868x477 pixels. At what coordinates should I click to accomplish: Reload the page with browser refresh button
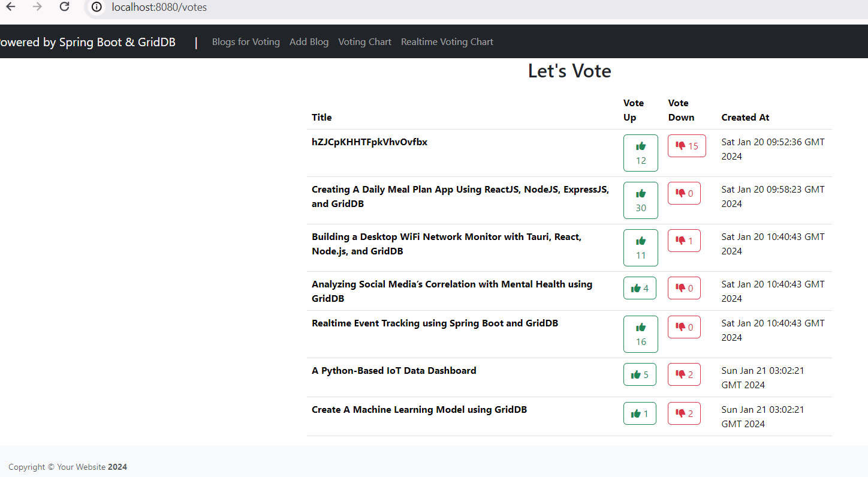point(65,7)
